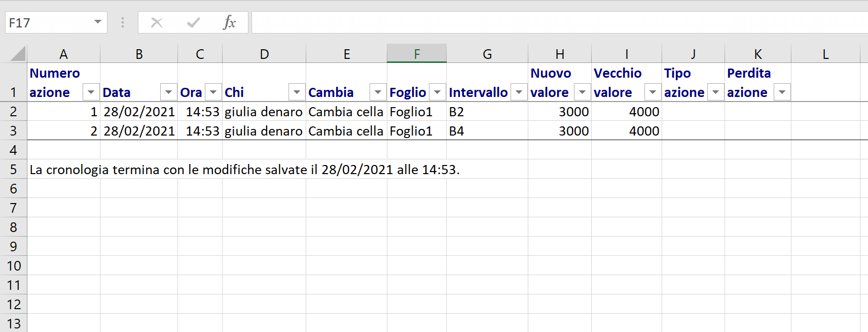This screenshot has width=868, height=332.
Task: Open the Intervallo filter dropdown
Action: (x=519, y=92)
